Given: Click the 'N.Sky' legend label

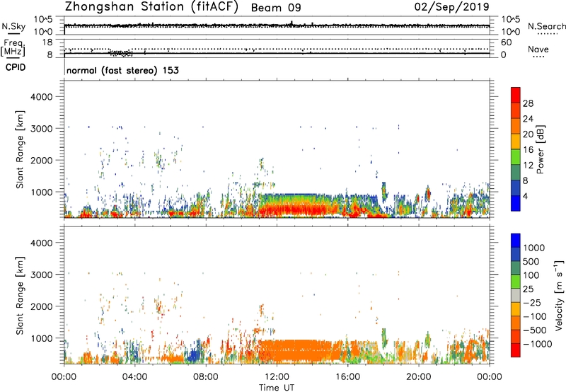Looking at the screenshot, I should [13, 26].
